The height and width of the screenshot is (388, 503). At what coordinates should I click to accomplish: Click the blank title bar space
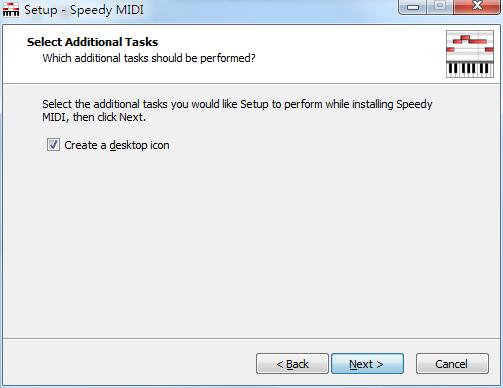coord(270,10)
